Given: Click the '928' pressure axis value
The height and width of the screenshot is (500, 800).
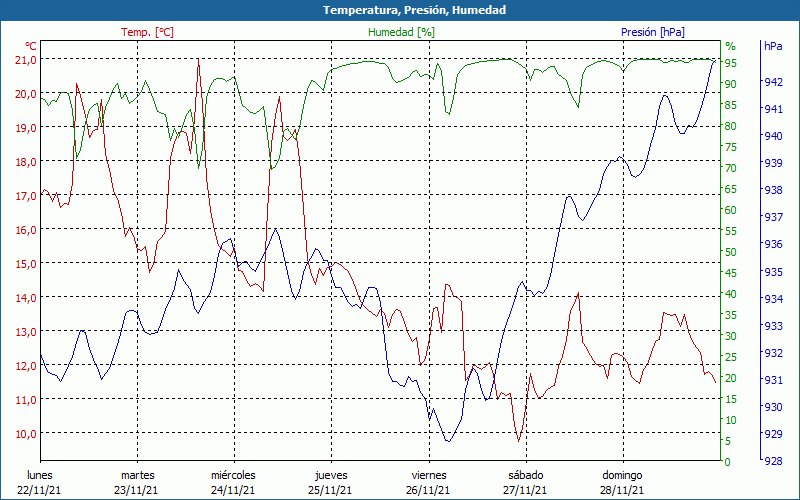Looking at the screenshot, I should tap(773, 461).
